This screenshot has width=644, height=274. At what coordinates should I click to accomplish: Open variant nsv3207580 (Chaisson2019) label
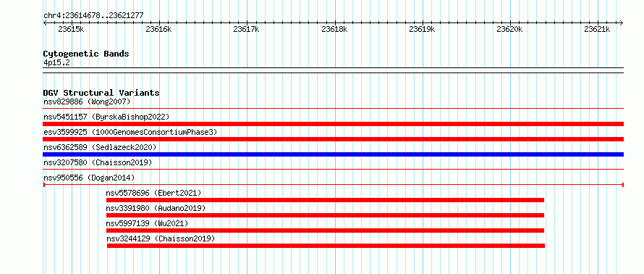pos(98,162)
